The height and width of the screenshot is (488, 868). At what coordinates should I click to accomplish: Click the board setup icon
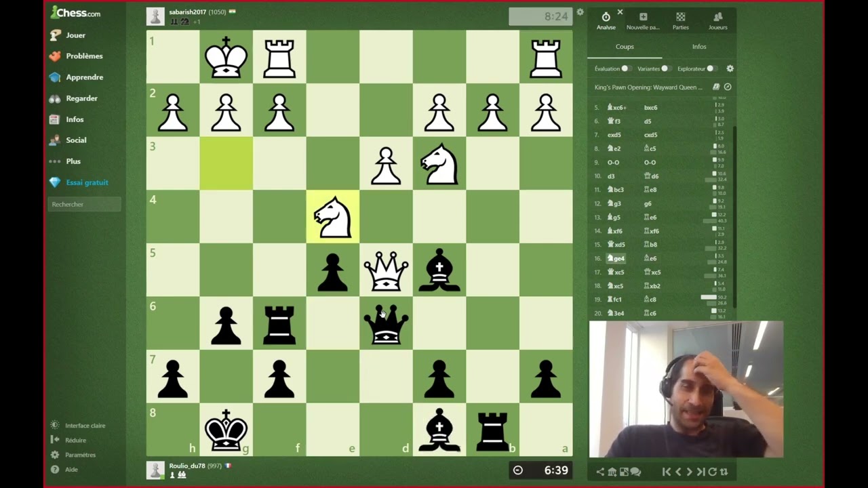coord(624,472)
